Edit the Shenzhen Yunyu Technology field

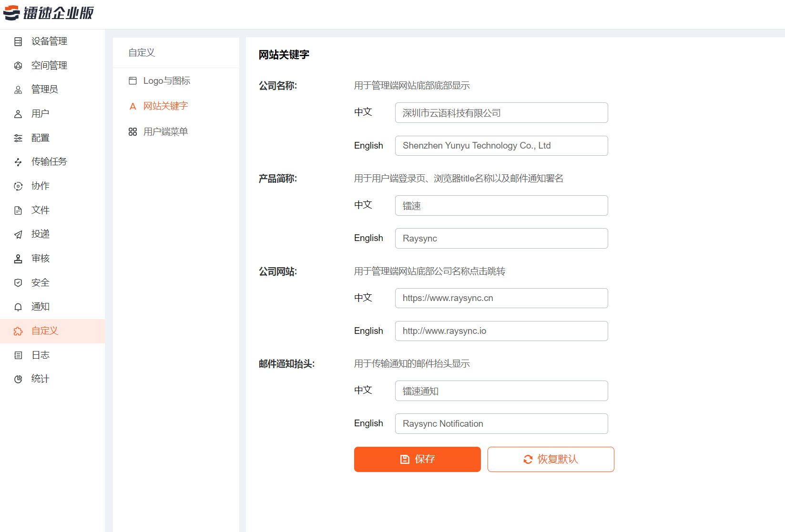[x=501, y=146]
